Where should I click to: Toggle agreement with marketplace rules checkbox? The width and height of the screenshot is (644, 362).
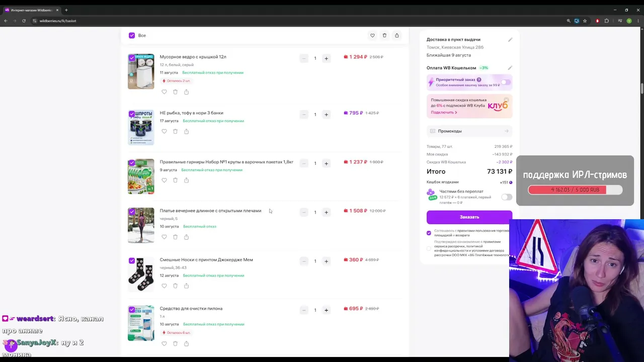tap(429, 233)
